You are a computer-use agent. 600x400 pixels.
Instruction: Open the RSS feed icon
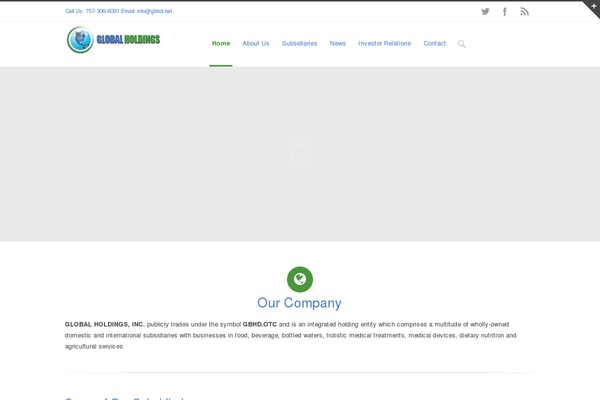pos(524,12)
